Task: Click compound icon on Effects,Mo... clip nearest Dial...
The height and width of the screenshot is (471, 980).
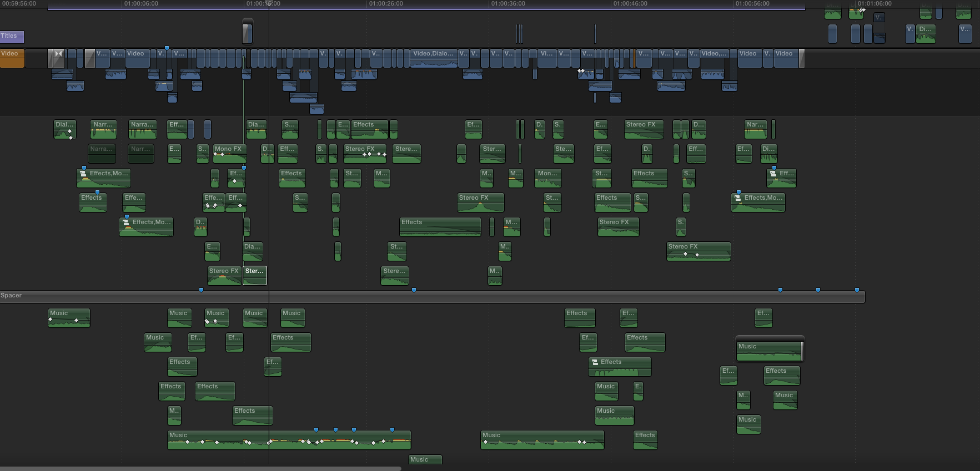Action: pos(83,174)
